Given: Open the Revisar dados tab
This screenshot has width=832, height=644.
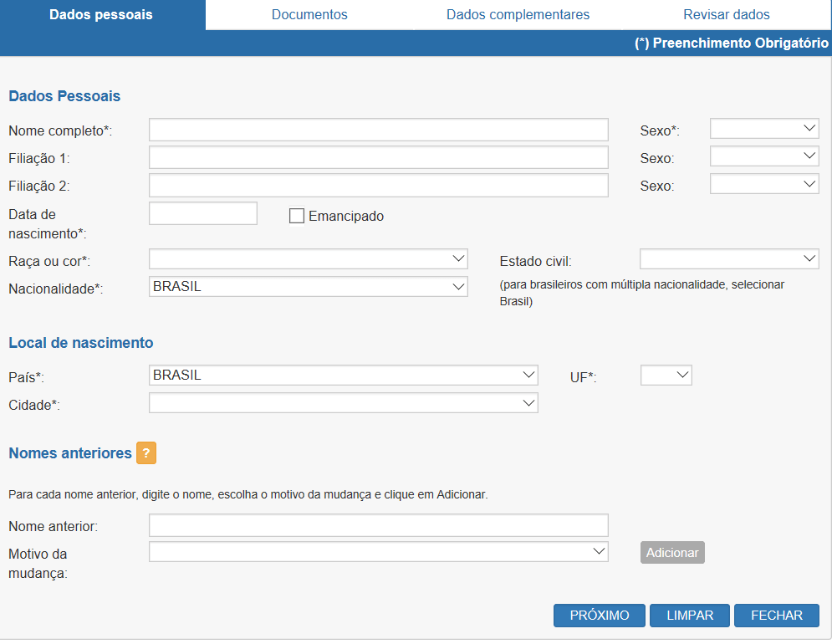Looking at the screenshot, I should pyautogui.click(x=727, y=15).
